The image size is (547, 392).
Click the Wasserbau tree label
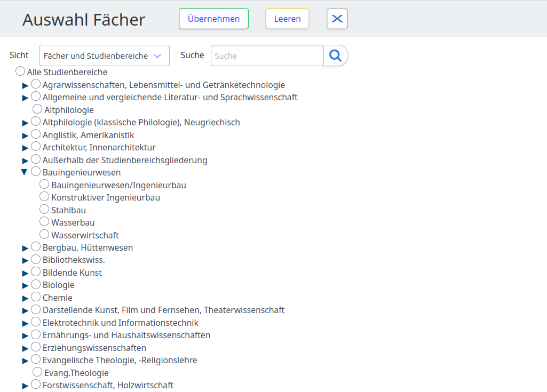[73, 222]
